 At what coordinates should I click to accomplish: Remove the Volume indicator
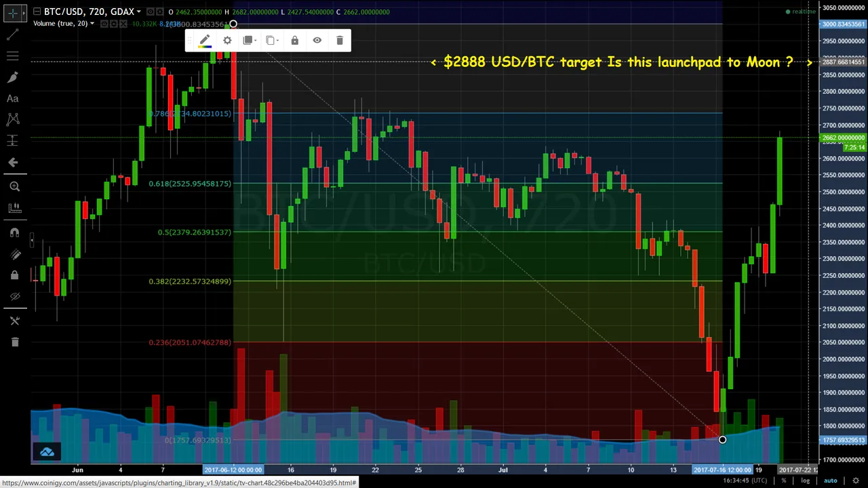(123, 24)
